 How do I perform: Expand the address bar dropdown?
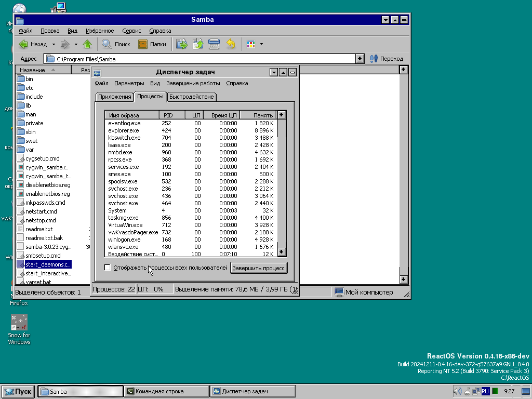360,59
